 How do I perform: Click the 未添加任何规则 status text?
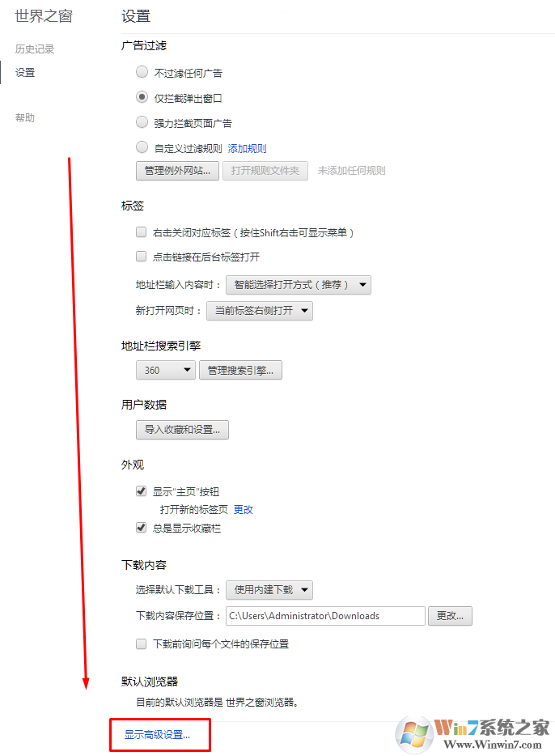click(x=352, y=171)
